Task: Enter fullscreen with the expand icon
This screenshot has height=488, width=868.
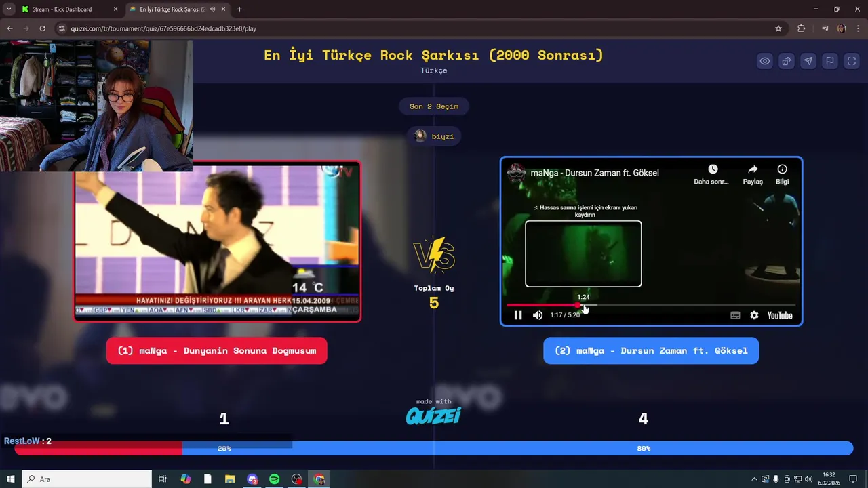Action: coord(852,61)
